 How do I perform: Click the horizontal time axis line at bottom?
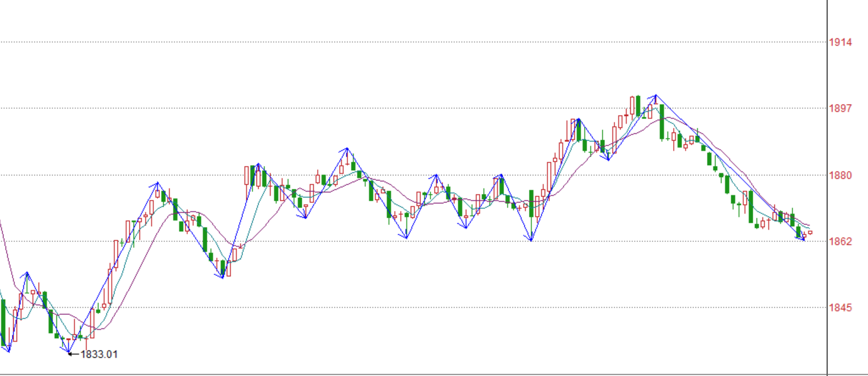click(396, 374)
